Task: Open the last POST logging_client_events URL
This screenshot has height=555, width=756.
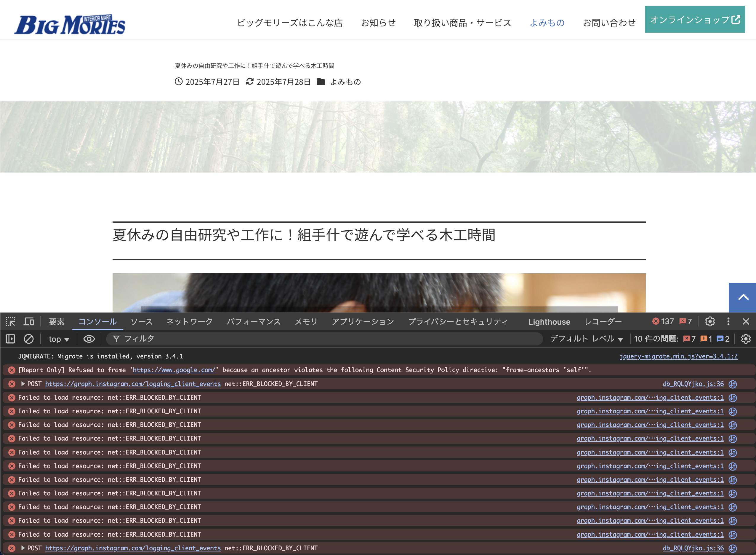Action: (x=133, y=548)
